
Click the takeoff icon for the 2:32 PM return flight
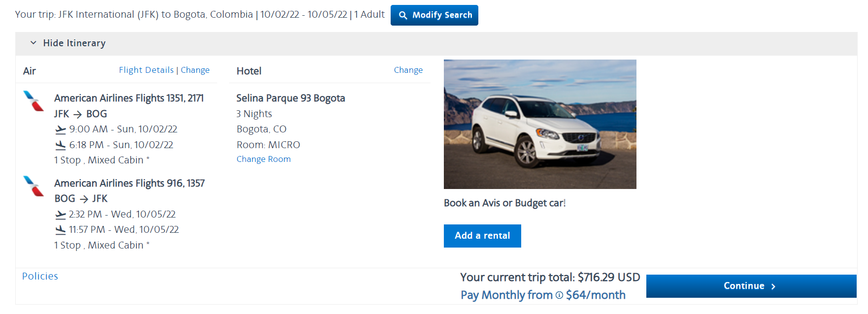[60, 214]
